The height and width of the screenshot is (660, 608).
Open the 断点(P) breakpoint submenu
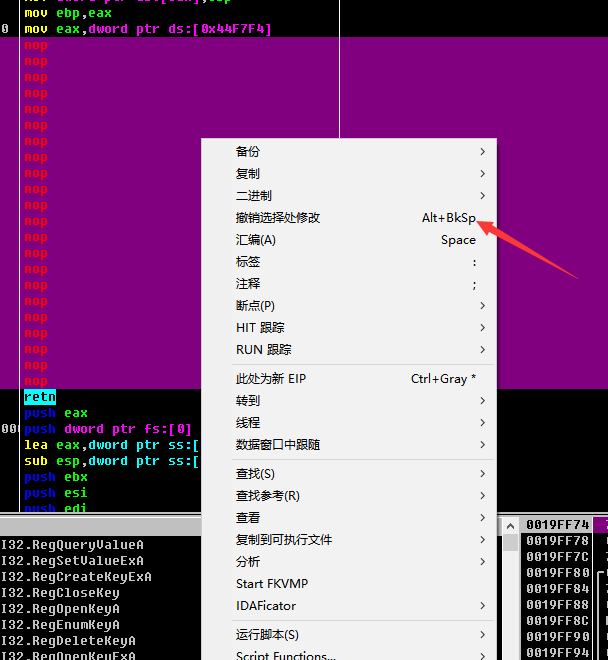(256, 306)
